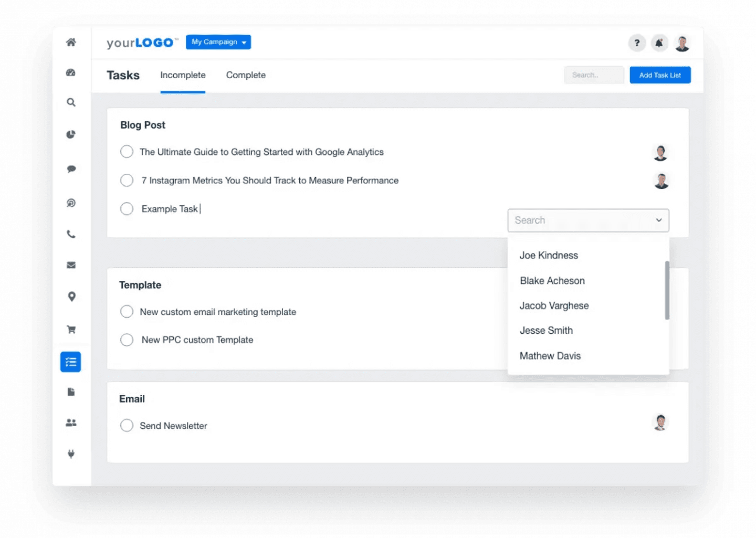Image resolution: width=756 pixels, height=538 pixels.
Task: Open the notification bell menu
Action: click(x=659, y=43)
